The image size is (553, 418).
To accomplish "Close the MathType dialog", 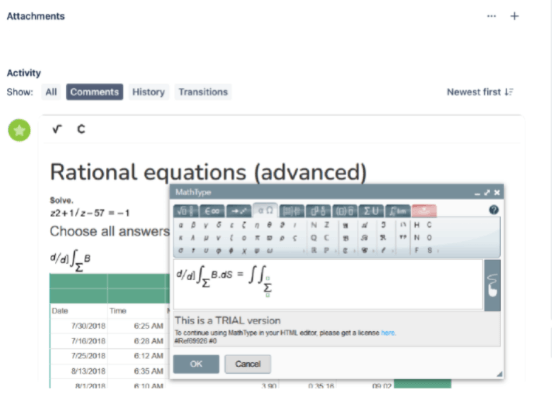I will [497, 193].
